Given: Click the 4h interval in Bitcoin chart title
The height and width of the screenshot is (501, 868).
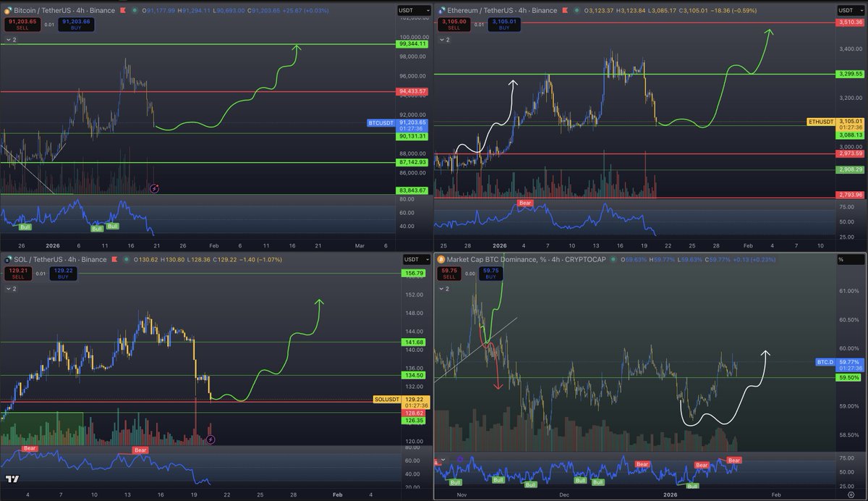Looking at the screenshot, I should [80, 11].
